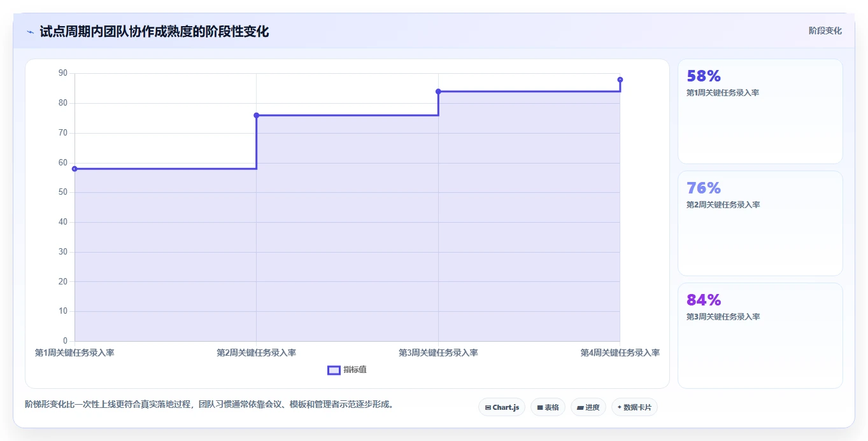Click the 84% value text
This screenshot has height=441, width=868.
704,300
